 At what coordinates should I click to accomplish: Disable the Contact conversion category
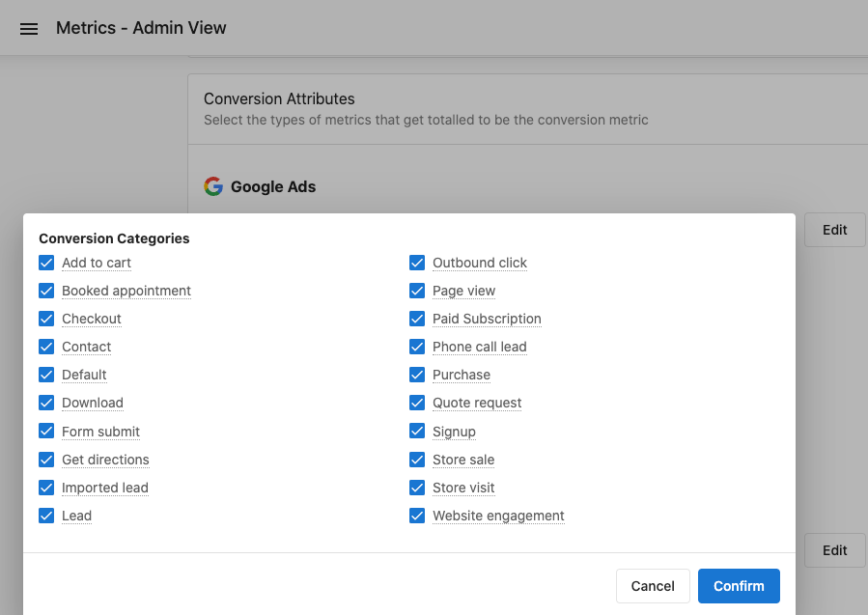46,347
